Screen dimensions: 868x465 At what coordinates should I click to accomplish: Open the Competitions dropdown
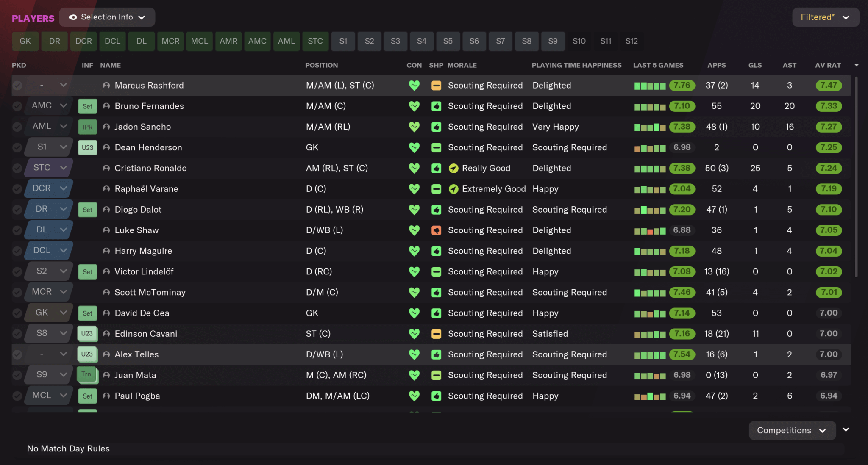(792, 430)
